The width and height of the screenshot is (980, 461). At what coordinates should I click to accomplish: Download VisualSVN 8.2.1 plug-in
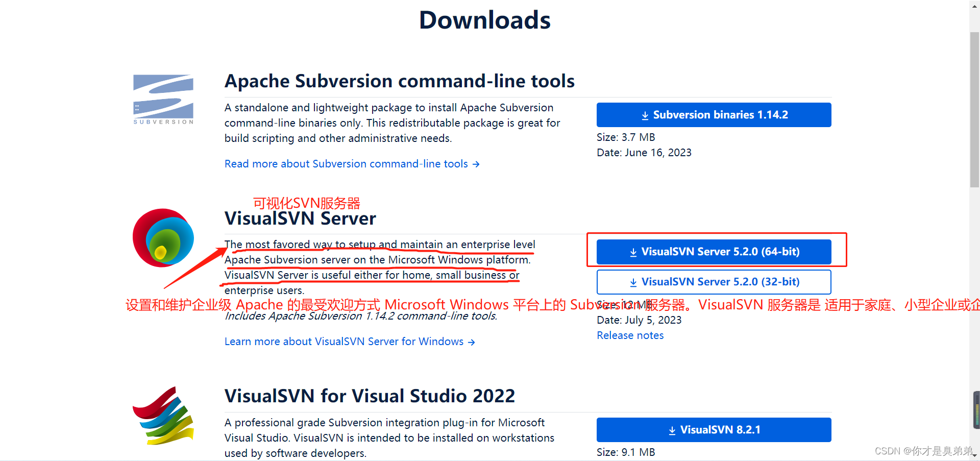pyautogui.click(x=714, y=430)
